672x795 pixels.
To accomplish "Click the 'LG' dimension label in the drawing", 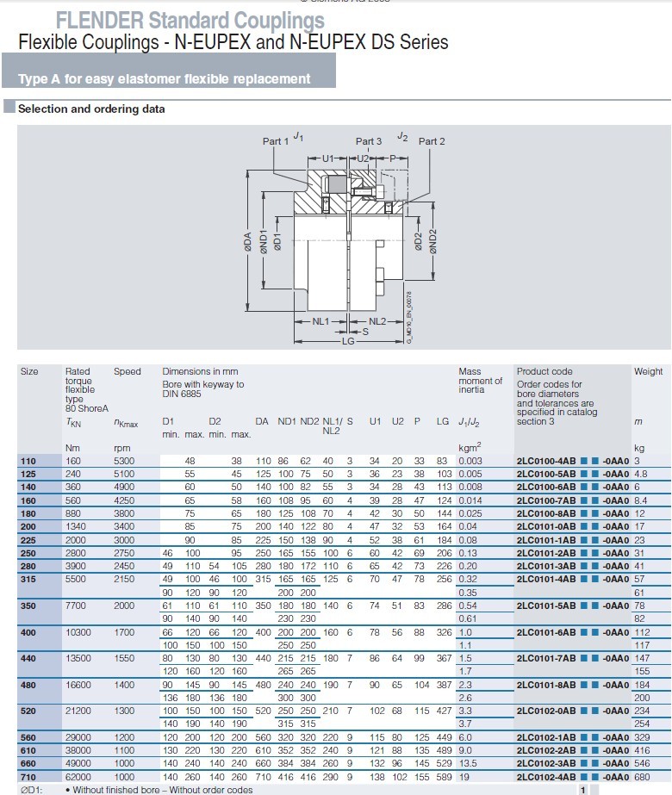I will [x=348, y=341].
